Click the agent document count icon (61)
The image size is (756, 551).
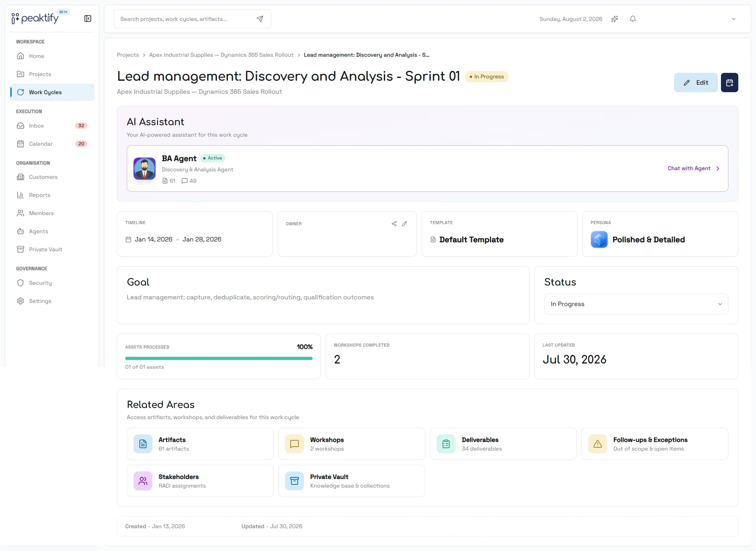pos(165,181)
